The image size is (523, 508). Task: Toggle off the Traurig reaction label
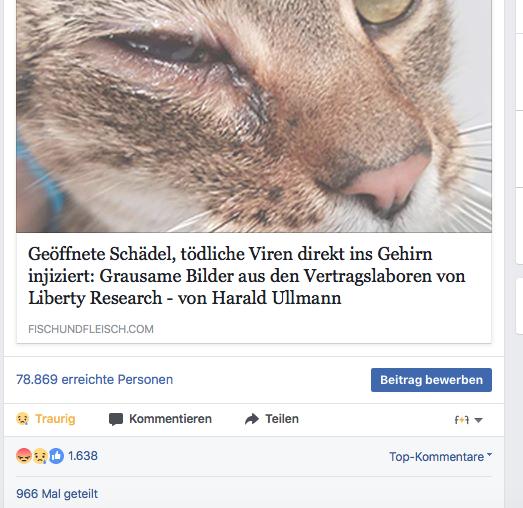pyautogui.click(x=55, y=419)
